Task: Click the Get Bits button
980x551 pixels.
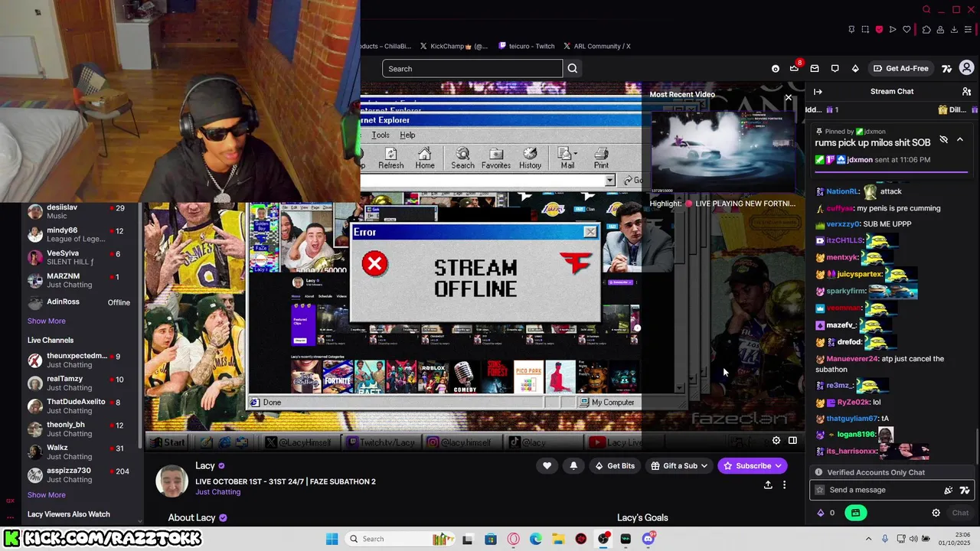Action: click(613, 465)
